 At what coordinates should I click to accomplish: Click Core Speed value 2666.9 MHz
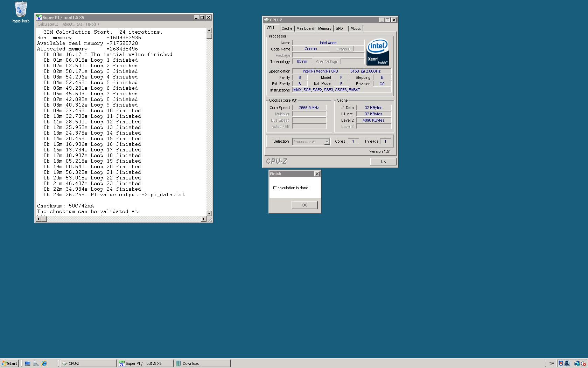tap(309, 108)
